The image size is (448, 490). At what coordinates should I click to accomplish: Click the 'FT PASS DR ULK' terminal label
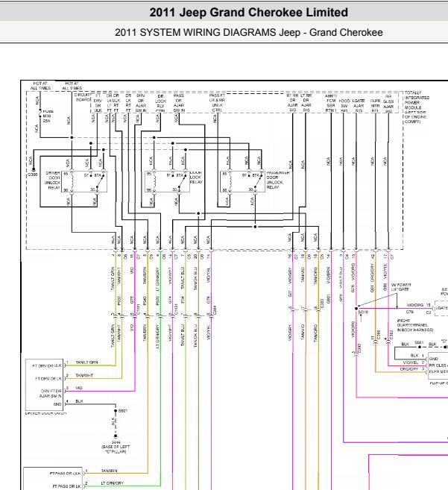tap(66, 473)
